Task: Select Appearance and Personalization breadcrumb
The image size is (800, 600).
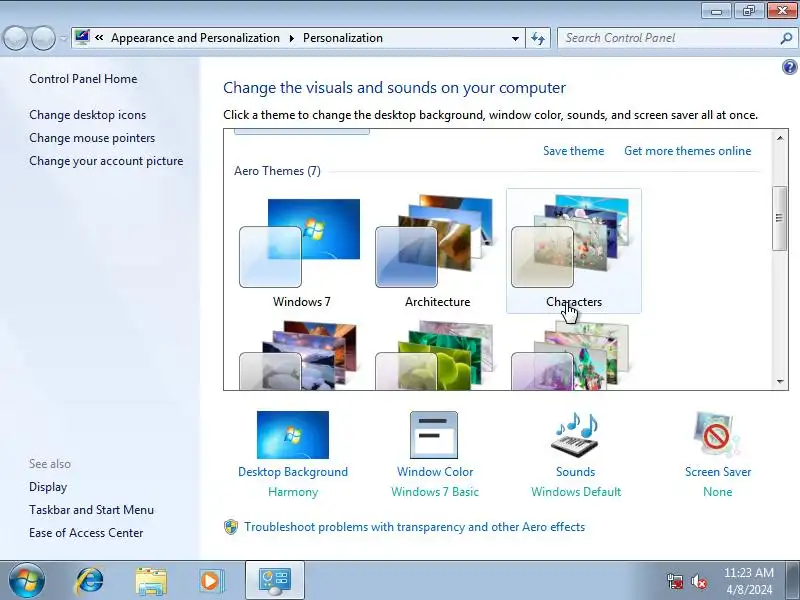Action: (x=195, y=38)
